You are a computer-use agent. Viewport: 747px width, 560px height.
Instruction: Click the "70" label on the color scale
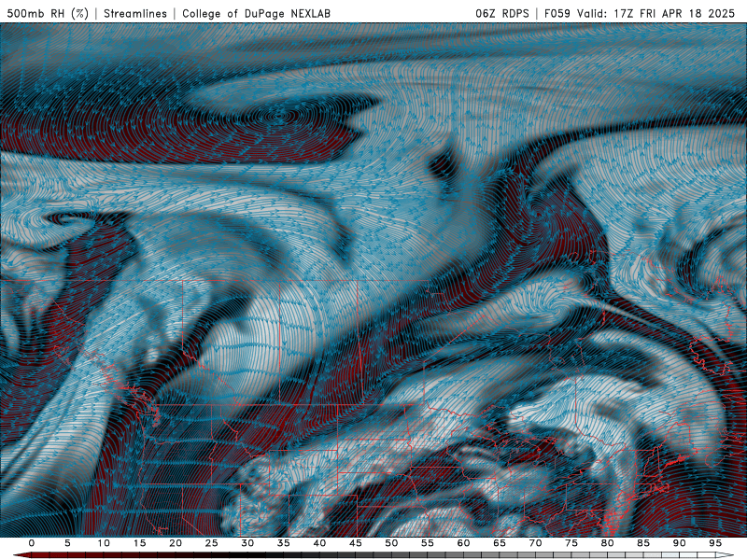(535, 543)
